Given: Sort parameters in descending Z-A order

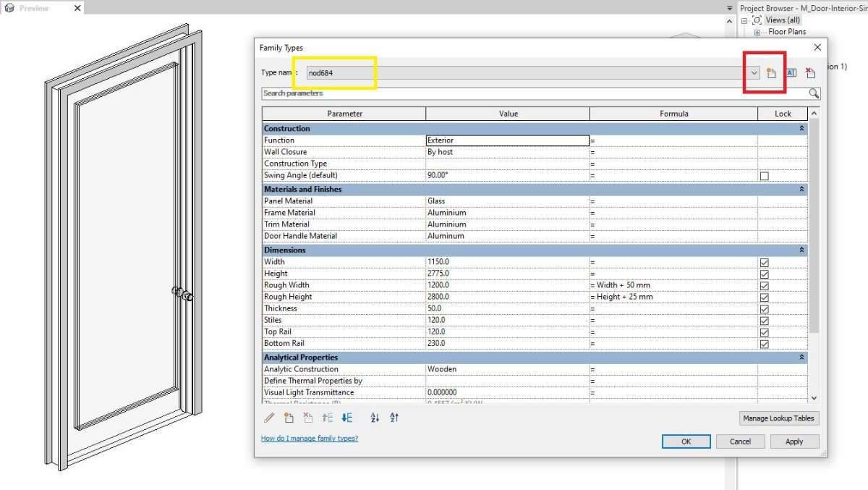Looking at the screenshot, I should (x=394, y=418).
